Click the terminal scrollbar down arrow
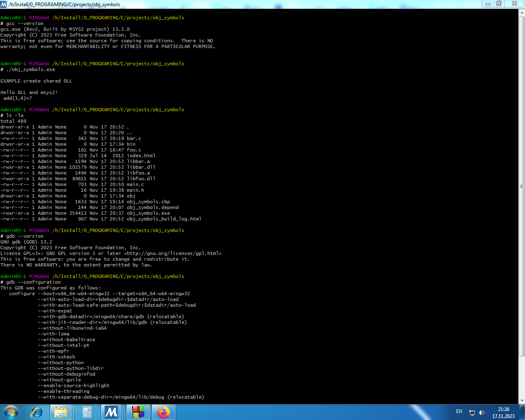This screenshot has height=420, width=525. pyautogui.click(x=522, y=401)
